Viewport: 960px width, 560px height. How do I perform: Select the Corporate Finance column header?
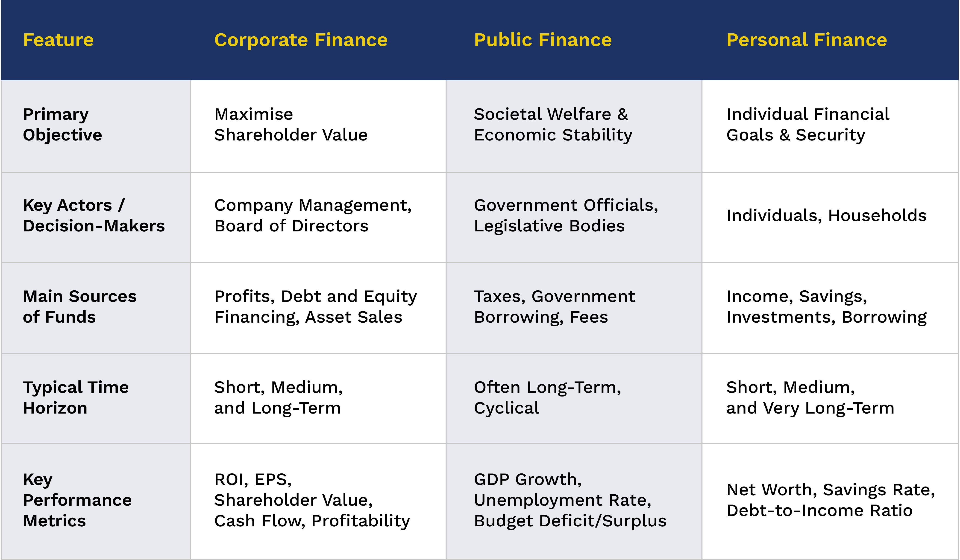301,40
